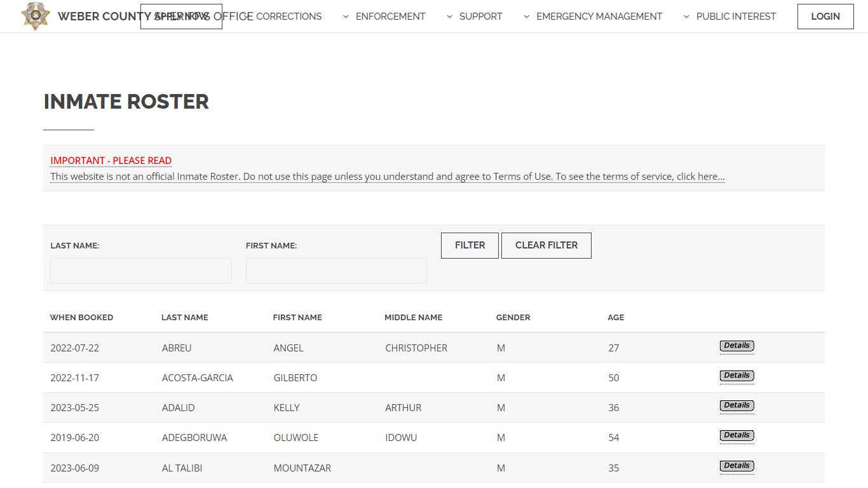The image size is (868, 488).
Task: Click last name ABREU
Action: click(x=177, y=348)
